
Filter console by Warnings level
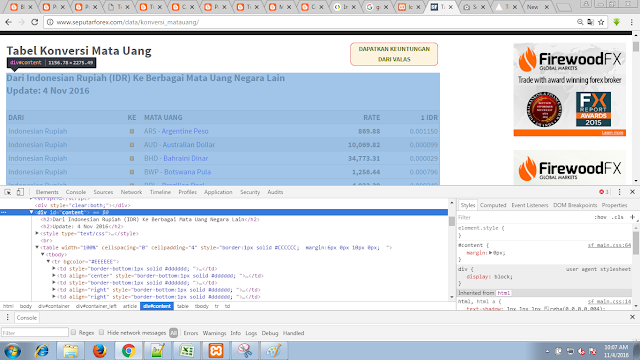click(214, 333)
